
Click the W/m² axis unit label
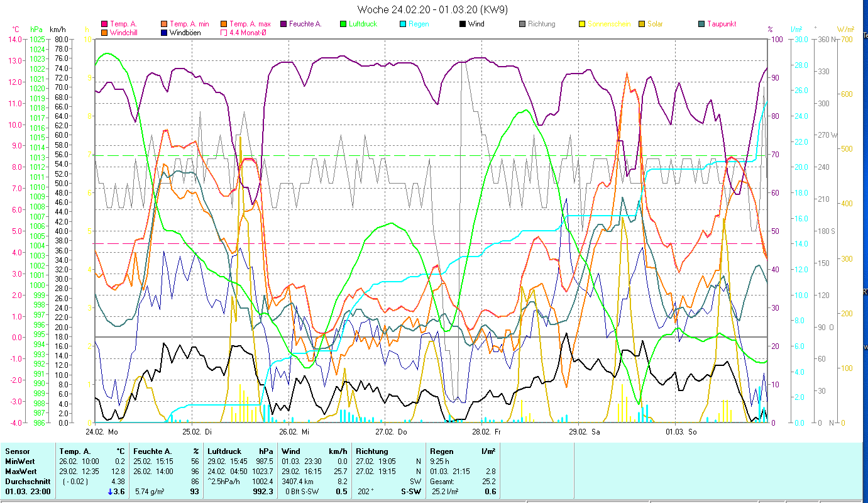point(845,29)
